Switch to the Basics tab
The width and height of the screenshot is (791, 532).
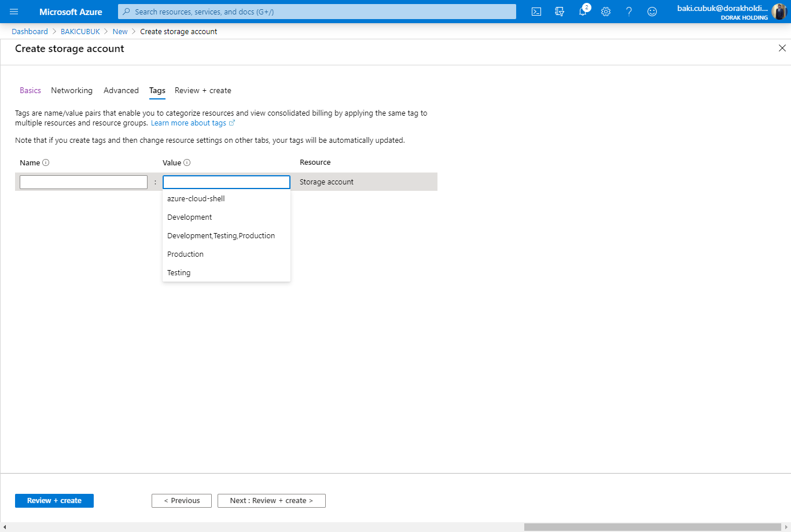pos(30,90)
